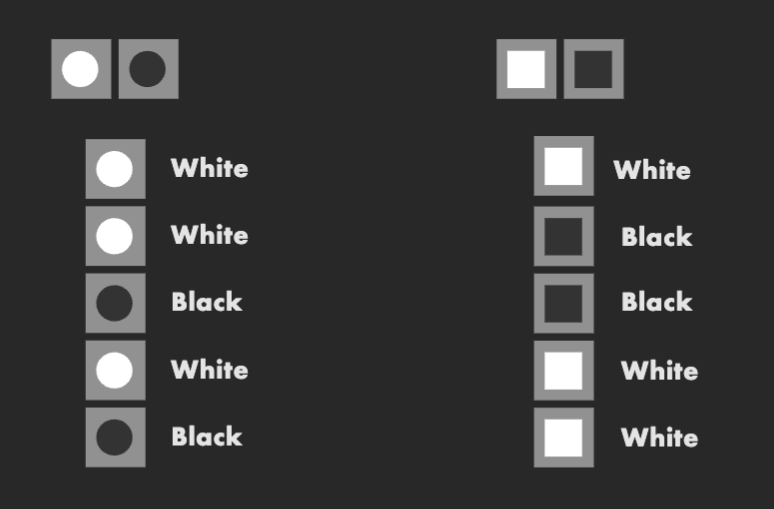Click Black label beside second square checkbox
774x509 pixels.
657,237
